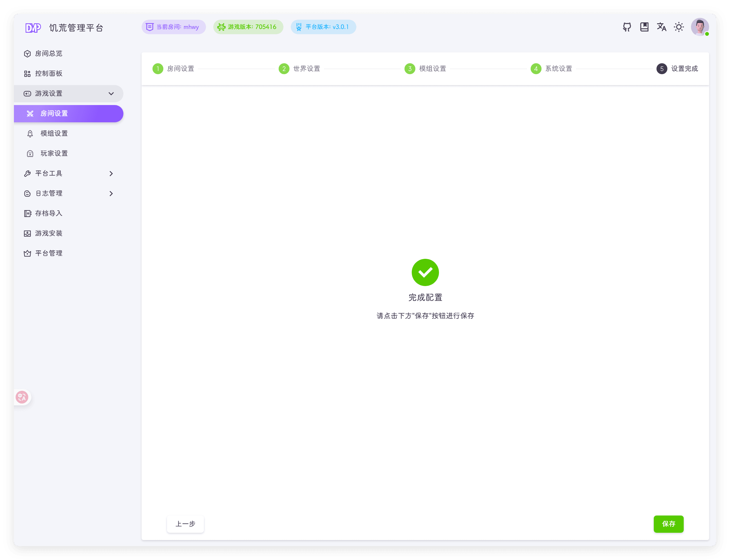Click the green 保存 button
This screenshot has height=560, width=730.
pos(668,524)
